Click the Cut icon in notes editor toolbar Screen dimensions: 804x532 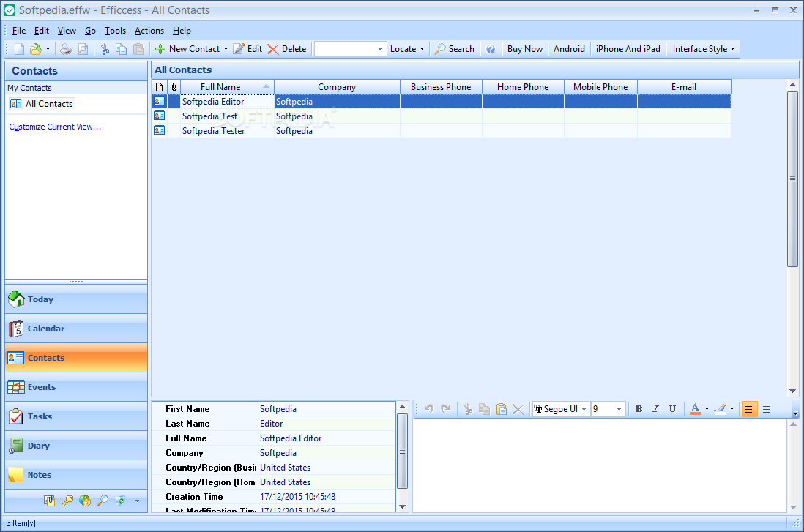pos(468,409)
